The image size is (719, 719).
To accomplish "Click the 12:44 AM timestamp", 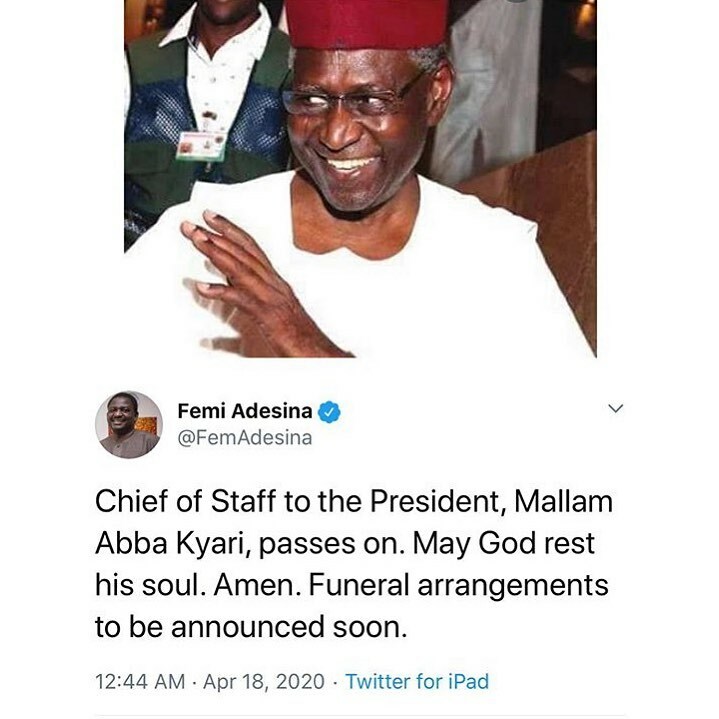I will [140, 681].
